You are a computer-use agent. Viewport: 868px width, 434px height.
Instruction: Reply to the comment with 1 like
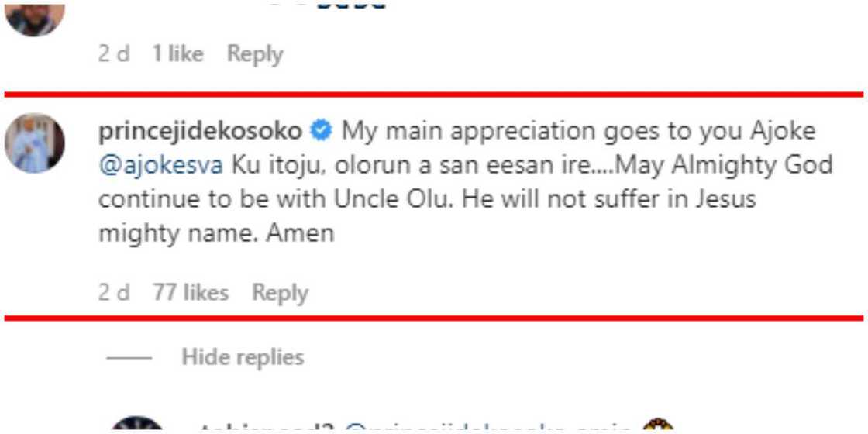(x=255, y=54)
